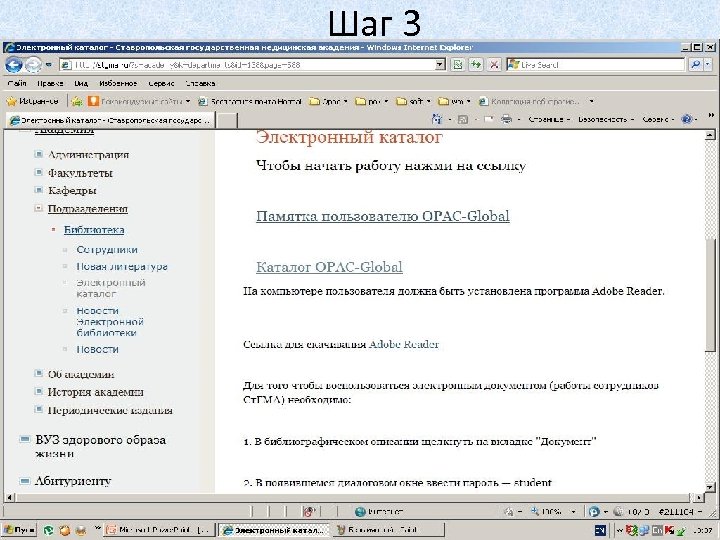Viewport: 720px width, 540px height.
Task: Click the printer icon in command bar
Action: pos(506,119)
